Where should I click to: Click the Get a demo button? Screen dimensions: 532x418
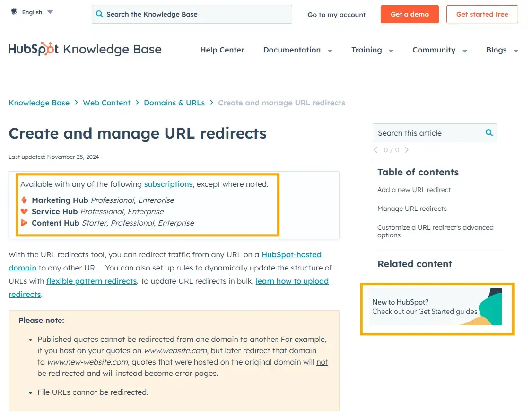pos(409,14)
